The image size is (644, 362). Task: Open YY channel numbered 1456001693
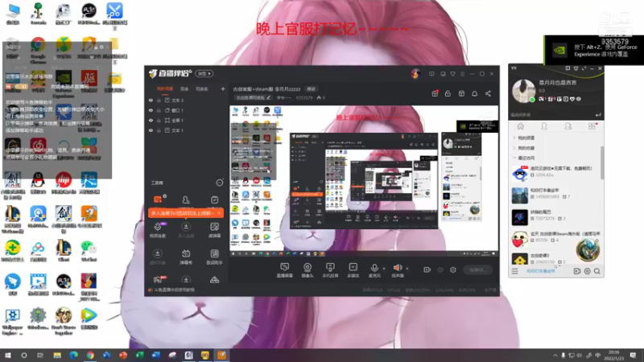555,195
